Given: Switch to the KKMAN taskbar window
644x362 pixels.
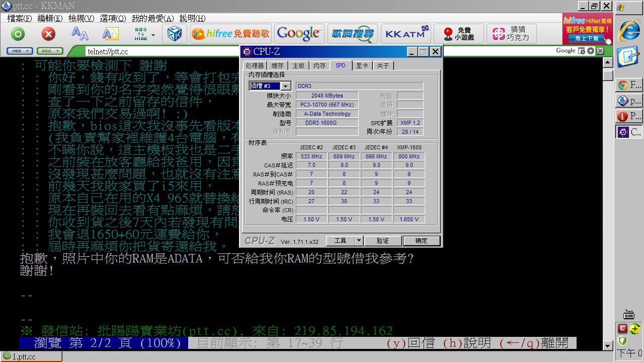Looking at the screenshot, I should point(629,101).
